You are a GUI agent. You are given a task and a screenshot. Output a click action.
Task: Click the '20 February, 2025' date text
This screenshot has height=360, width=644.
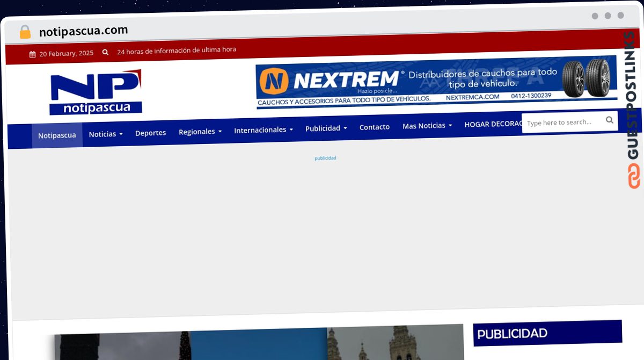coord(67,53)
